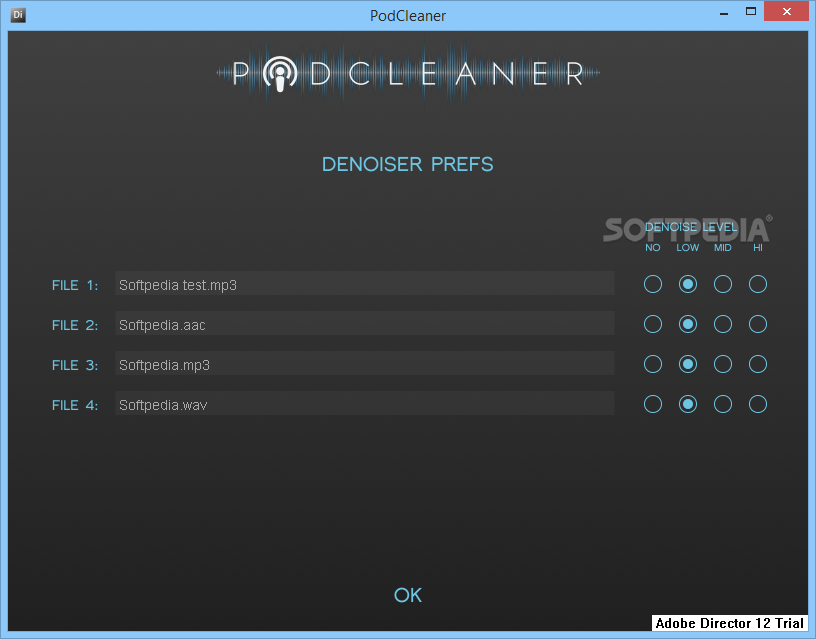Select NO denoise for FILE 3
816x639 pixels.
(653, 364)
